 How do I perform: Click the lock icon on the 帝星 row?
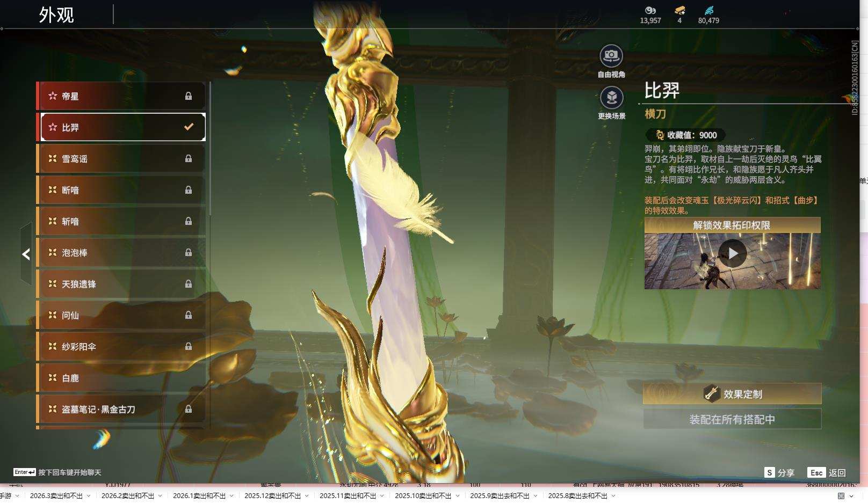(189, 96)
